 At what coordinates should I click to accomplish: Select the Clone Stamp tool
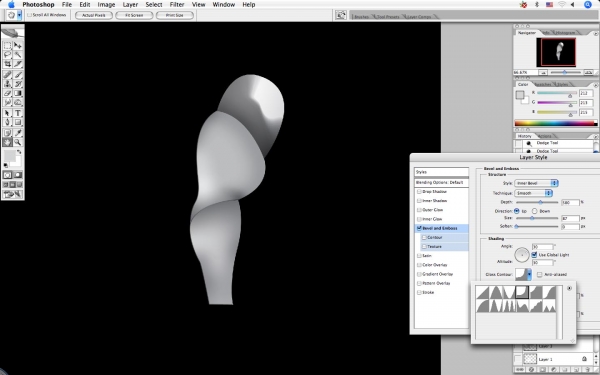7,84
